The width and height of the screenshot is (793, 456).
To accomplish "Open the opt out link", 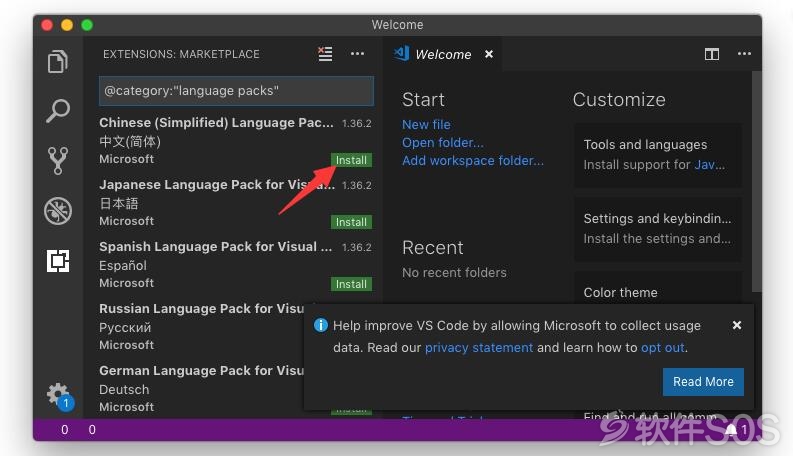I will (663, 348).
